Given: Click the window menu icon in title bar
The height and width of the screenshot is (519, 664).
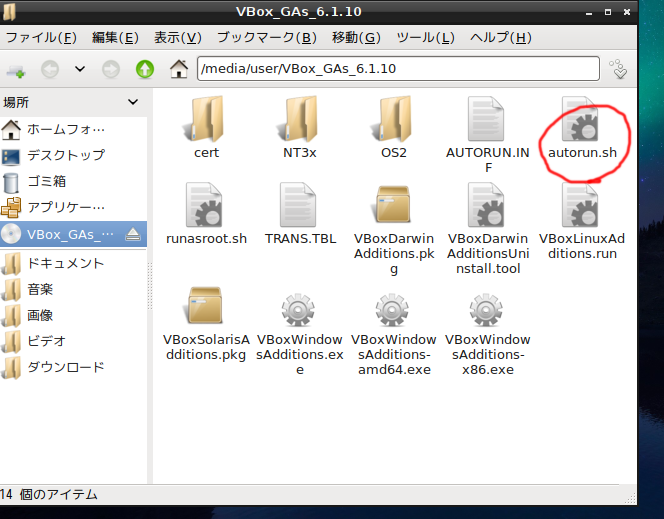Looking at the screenshot, I should click(9, 11).
